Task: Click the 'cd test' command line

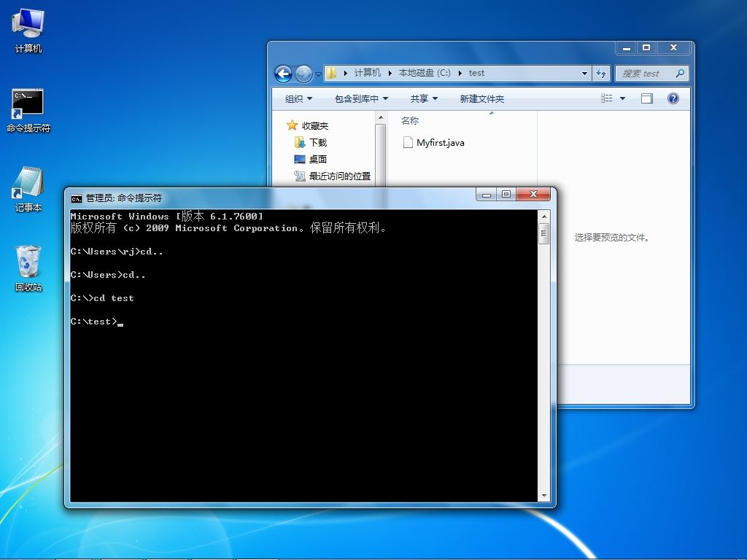Action: (x=102, y=298)
